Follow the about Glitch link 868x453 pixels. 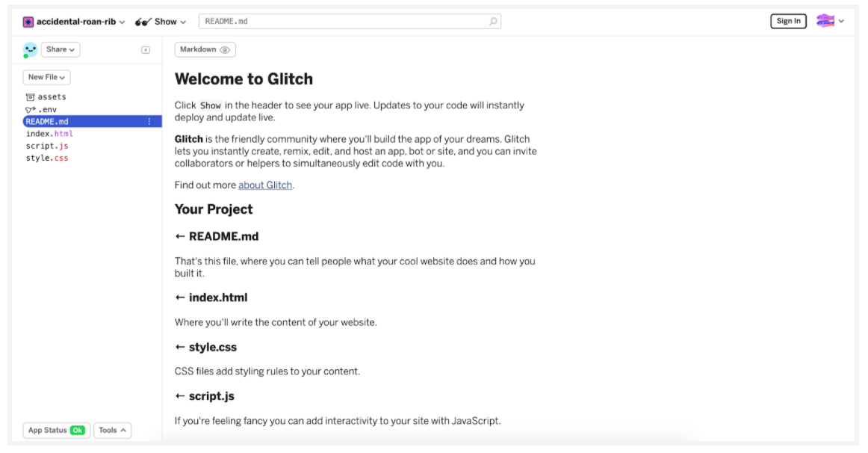(x=265, y=185)
